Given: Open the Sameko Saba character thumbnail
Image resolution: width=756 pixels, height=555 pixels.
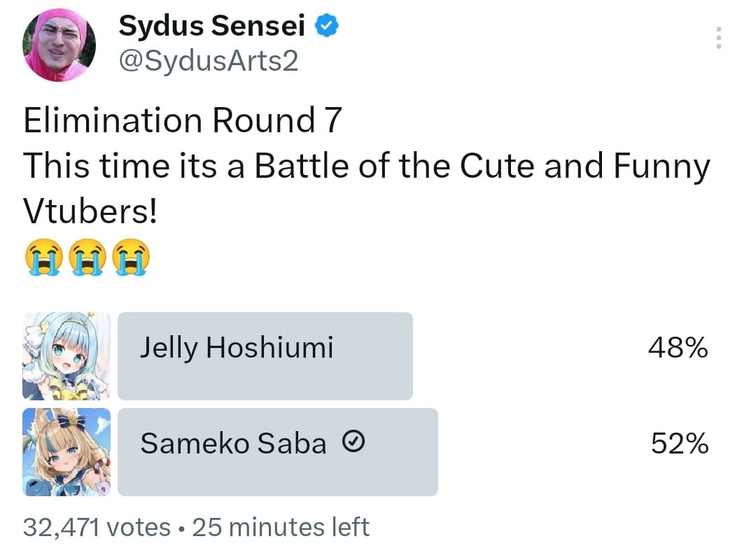Looking at the screenshot, I should click(66, 452).
